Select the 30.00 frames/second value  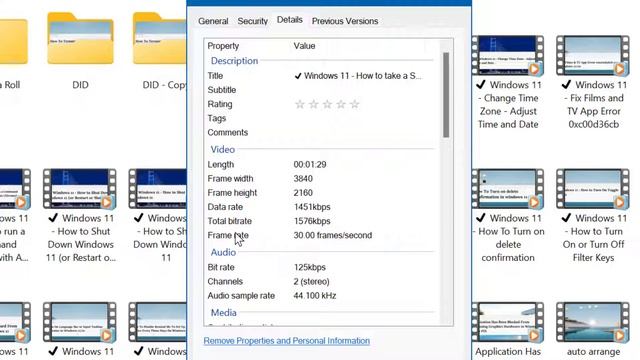tap(333, 236)
